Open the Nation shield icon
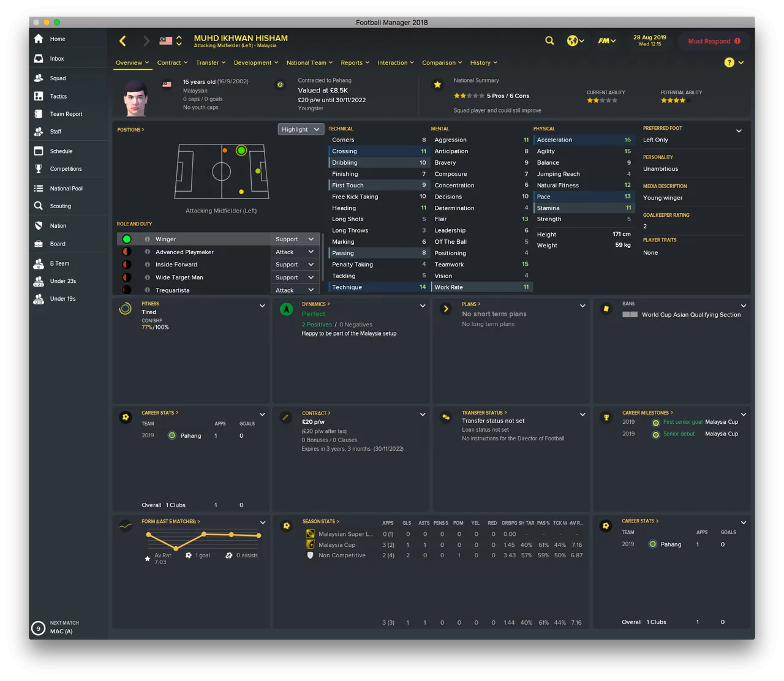 39,225
